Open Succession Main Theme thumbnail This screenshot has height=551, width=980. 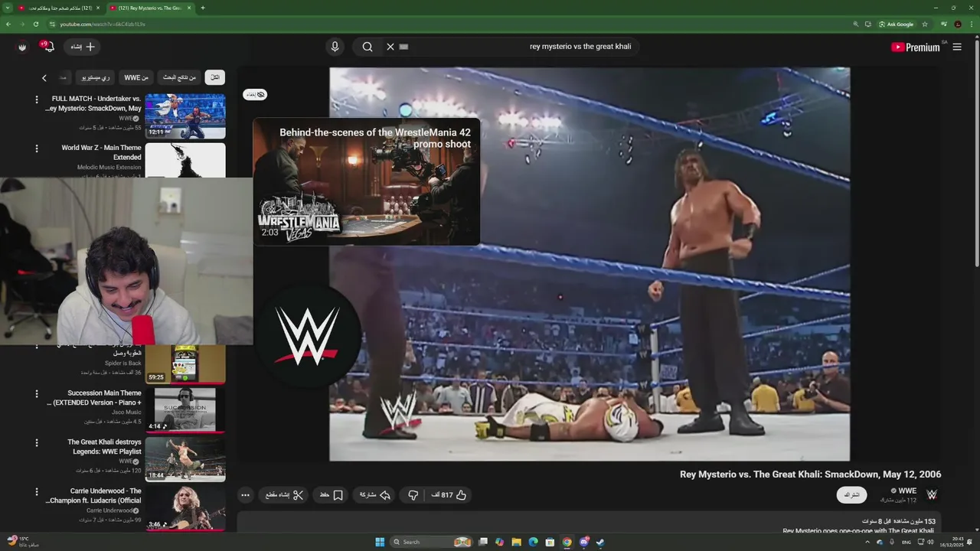point(185,409)
